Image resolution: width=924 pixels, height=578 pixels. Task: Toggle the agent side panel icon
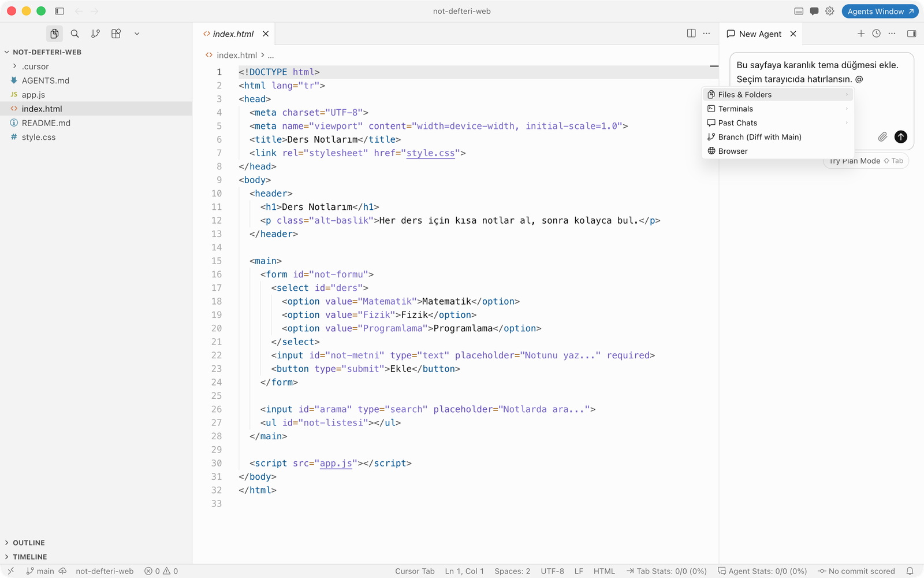(912, 34)
